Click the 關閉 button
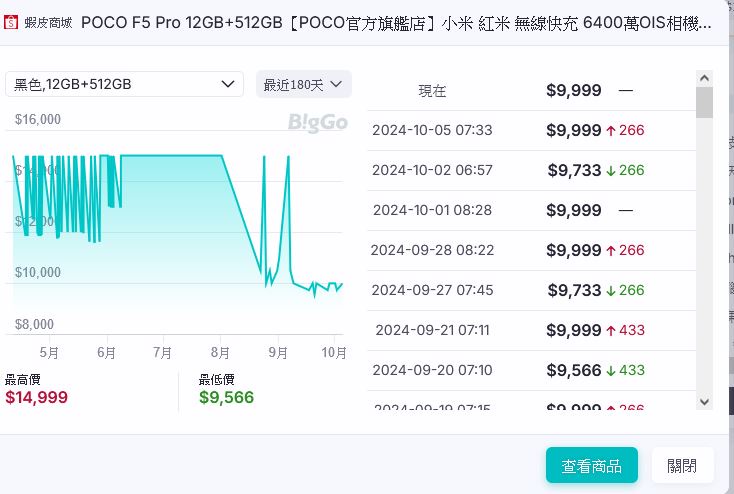Image resolution: width=734 pixels, height=494 pixels. coord(682,465)
